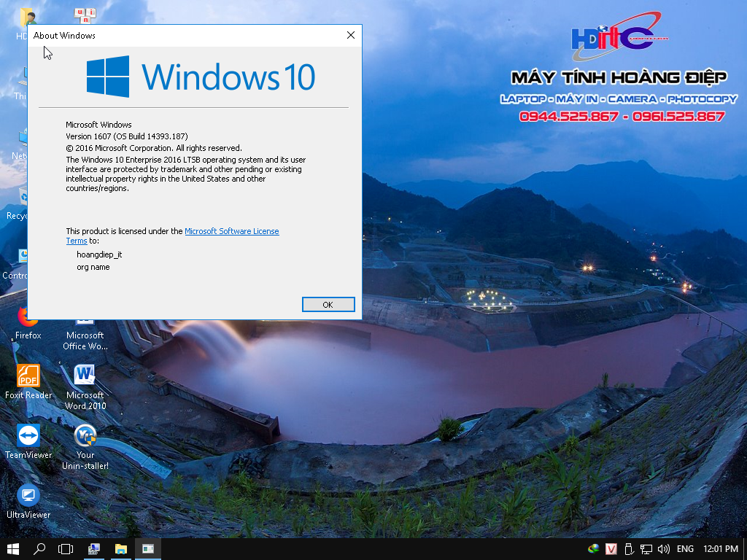
Task: Launch Your Unin-staller! desktop shortcut
Action: point(85,447)
